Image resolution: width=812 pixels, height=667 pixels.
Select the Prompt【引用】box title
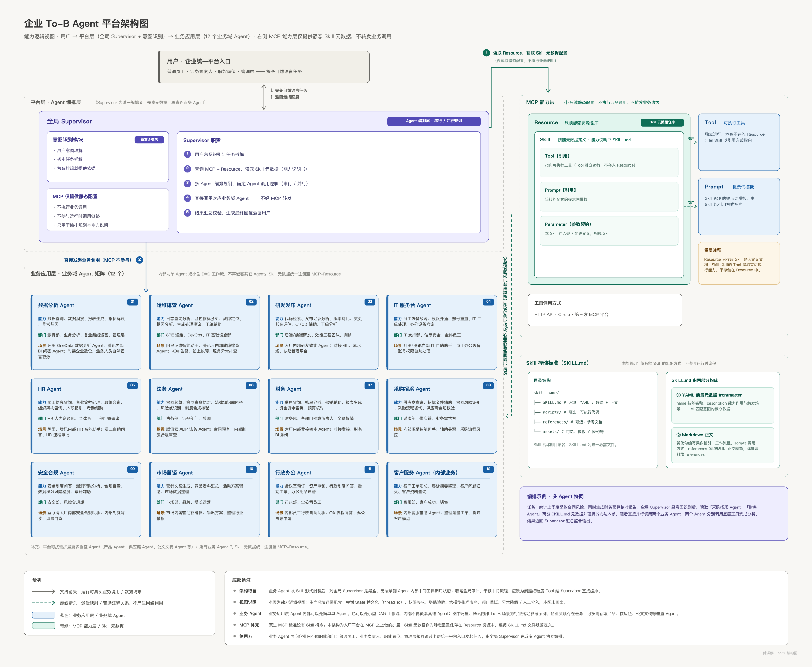pyautogui.click(x=560, y=190)
